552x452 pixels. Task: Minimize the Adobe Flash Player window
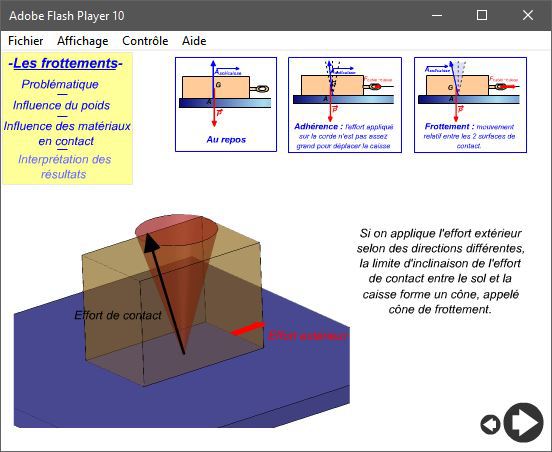[437, 15]
